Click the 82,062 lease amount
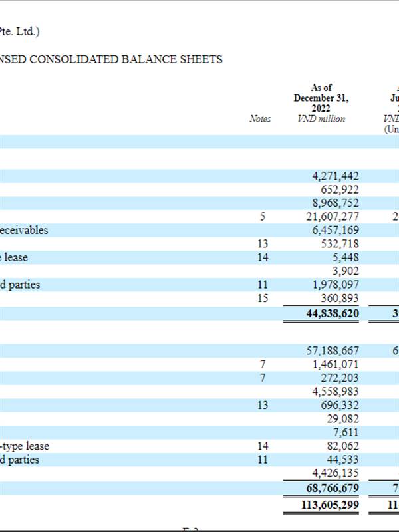399x532 pixels. click(342, 446)
